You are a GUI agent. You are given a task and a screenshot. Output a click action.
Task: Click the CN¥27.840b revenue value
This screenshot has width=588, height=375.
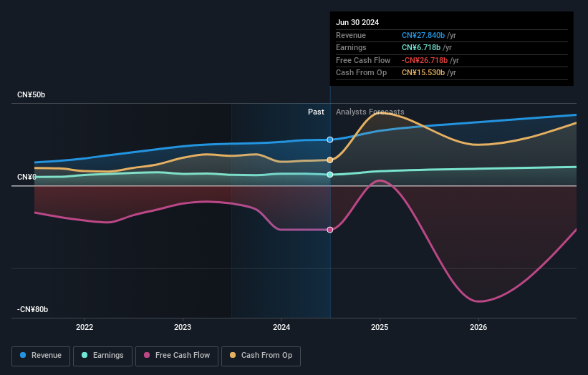(x=423, y=35)
